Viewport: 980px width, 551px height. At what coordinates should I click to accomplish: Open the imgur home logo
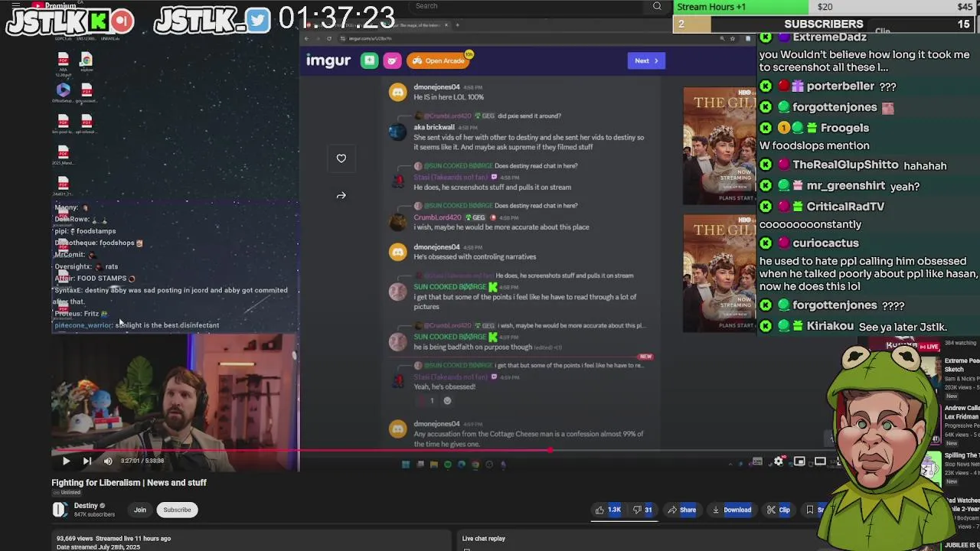point(328,60)
